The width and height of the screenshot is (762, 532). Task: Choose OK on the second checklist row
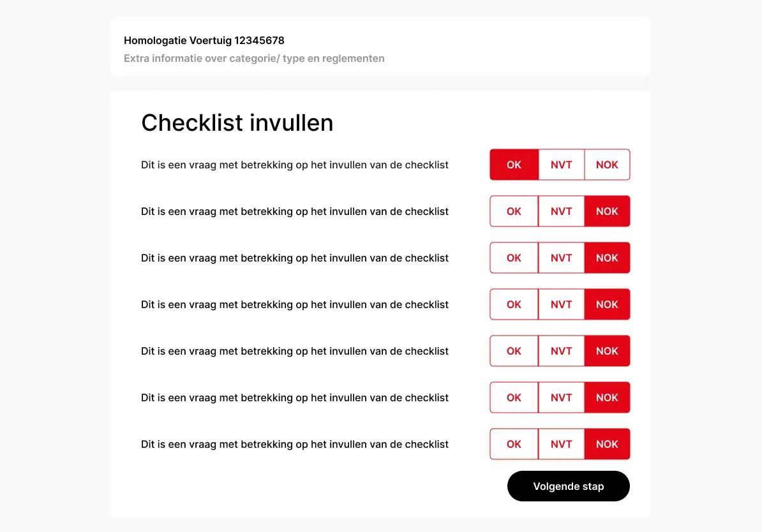[514, 211]
